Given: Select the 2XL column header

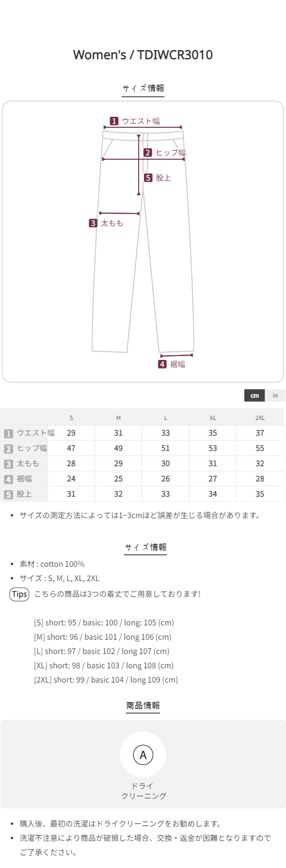Looking at the screenshot, I should click(x=260, y=418).
